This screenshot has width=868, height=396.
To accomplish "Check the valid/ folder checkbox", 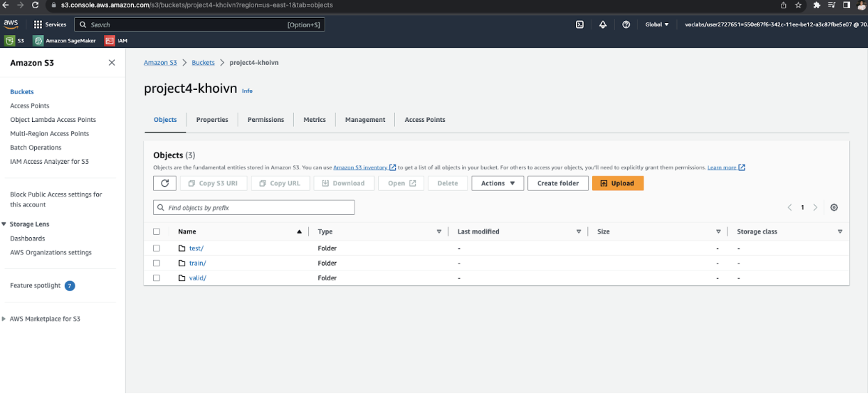I will [x=157, y=277].
